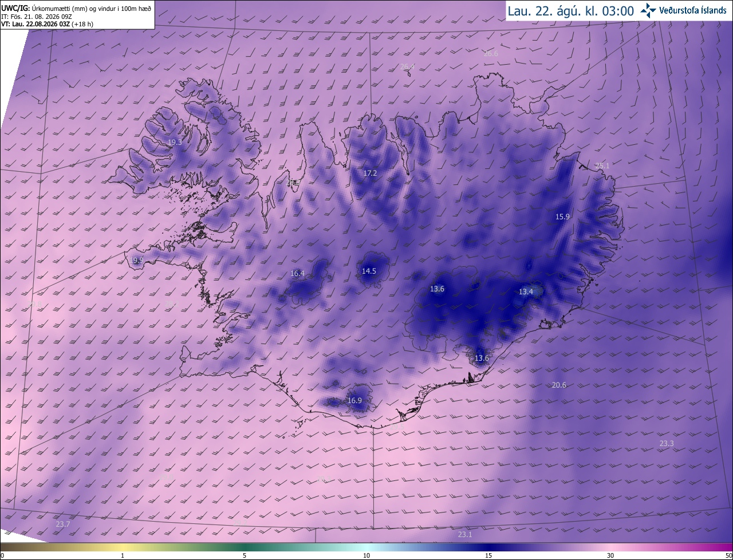The width and height of the screenshot is (733, 560).
Task: Click the 30 mark on the color scale
Action: coord(610,555)
